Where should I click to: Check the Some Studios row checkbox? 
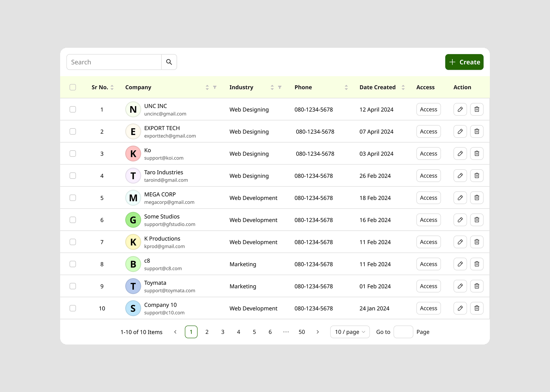pos(73,220)
